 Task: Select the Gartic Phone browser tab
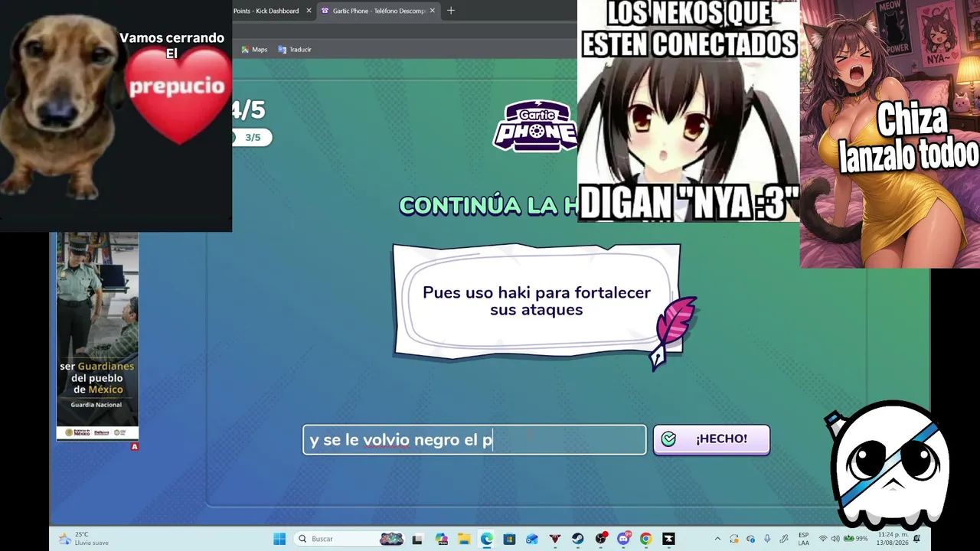point(378,11)
